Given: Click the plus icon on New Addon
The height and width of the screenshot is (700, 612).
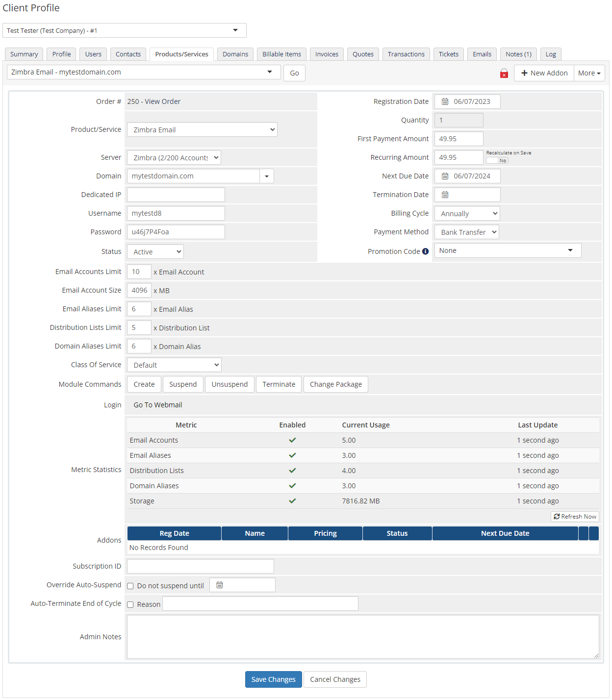Looking at the screenshot, I should [x=525, y=73].
